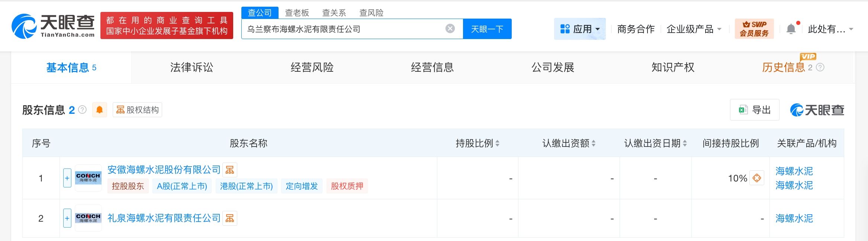Expand row 1 shareholder with plus button
The height and width of the screenshot is (241, 868).
[x=67, y=178]
